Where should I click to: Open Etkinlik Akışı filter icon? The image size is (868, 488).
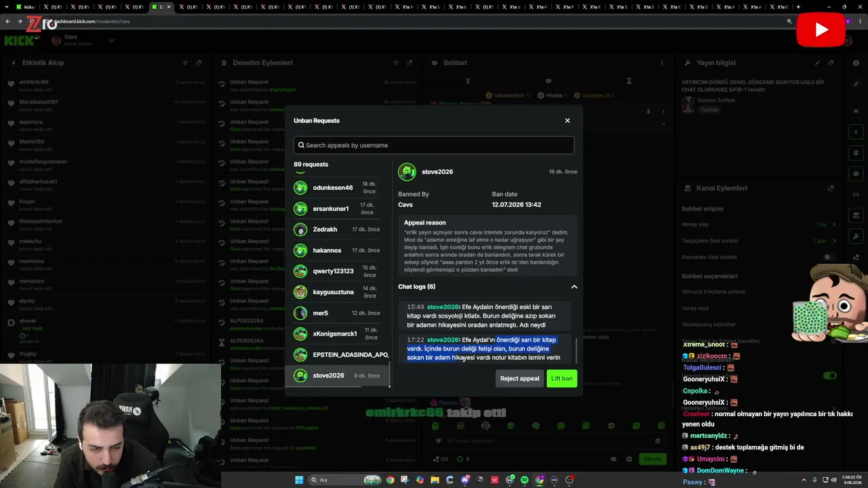(x=185, y=63)
